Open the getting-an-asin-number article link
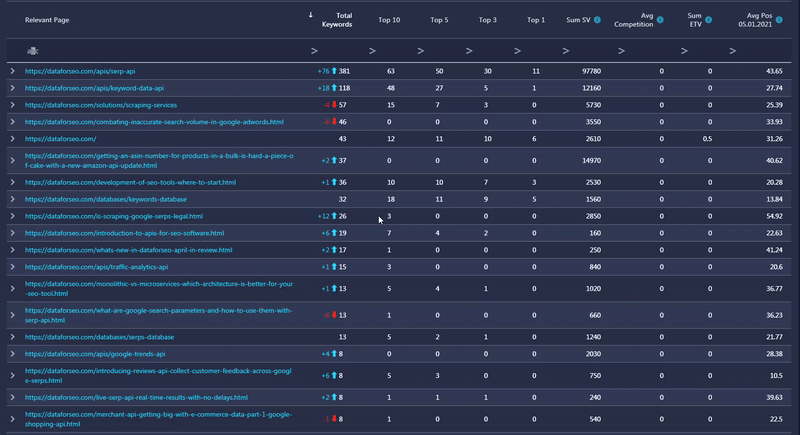Image resolution: width=800 pixels, height=435 pixels. [159, 160]
